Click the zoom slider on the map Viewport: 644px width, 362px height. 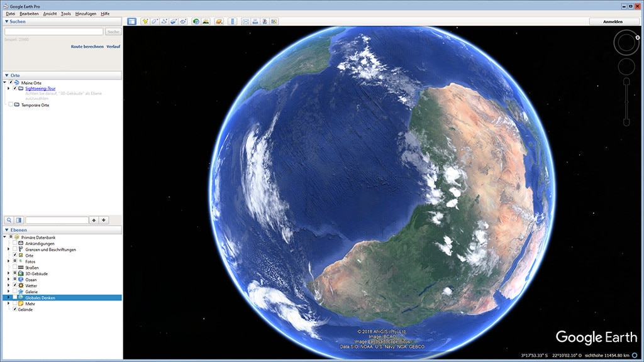(626, 101)
